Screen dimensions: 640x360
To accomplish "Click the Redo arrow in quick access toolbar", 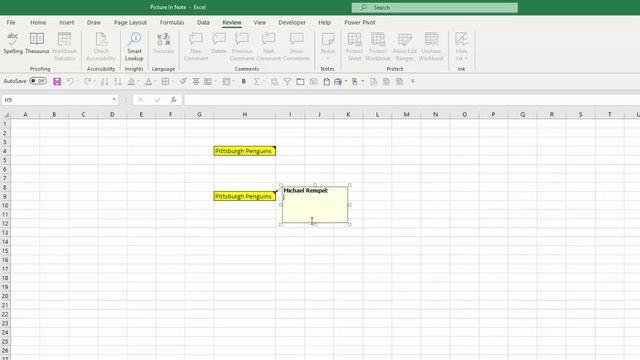I will pyautogui.click(x=87, y=82).
